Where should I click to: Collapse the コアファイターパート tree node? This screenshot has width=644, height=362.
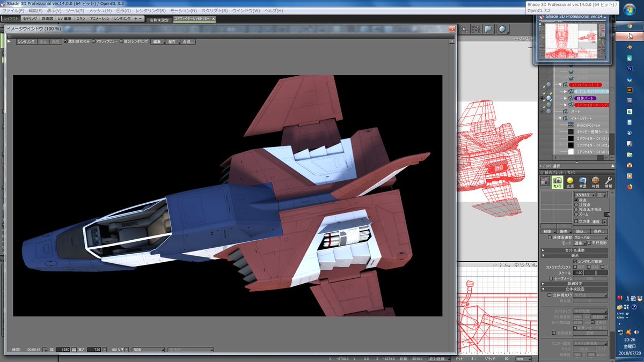pyautogui.click(x=560, y=85)
